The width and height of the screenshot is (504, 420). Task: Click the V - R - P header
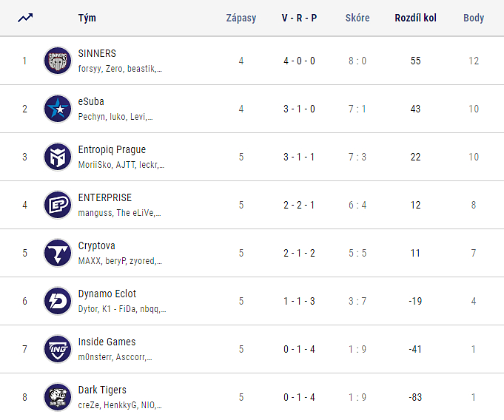[x=299, y=18]
